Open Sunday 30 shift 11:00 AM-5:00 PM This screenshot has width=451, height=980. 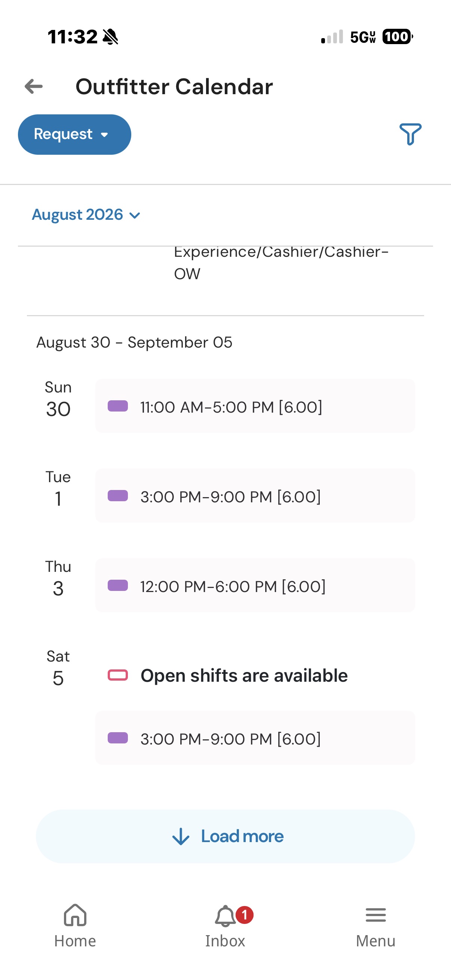click(255, 406)
